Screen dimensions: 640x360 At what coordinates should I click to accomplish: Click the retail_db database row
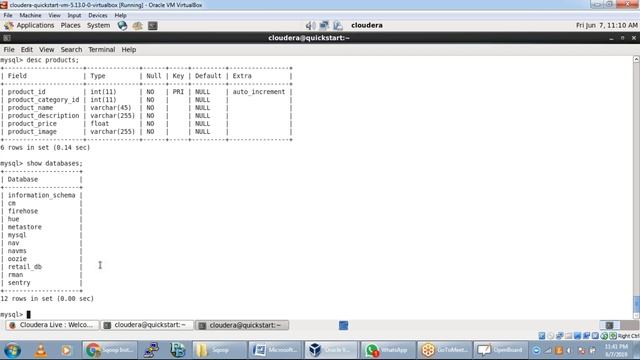tap(24, 267)
